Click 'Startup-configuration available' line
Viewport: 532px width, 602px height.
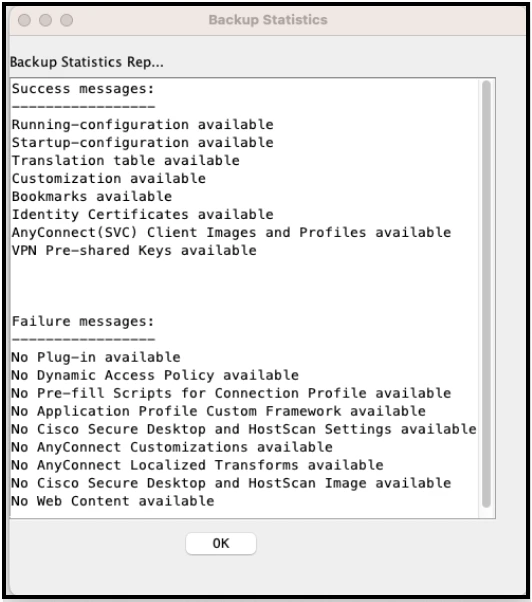pyautogui.click(x=142, y=143)
